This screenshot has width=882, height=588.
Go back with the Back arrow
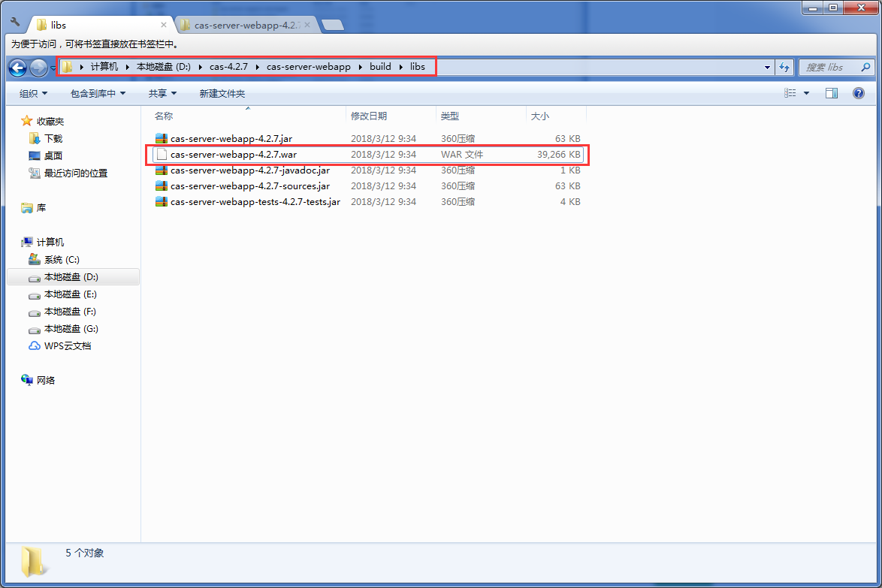(18, 68)
